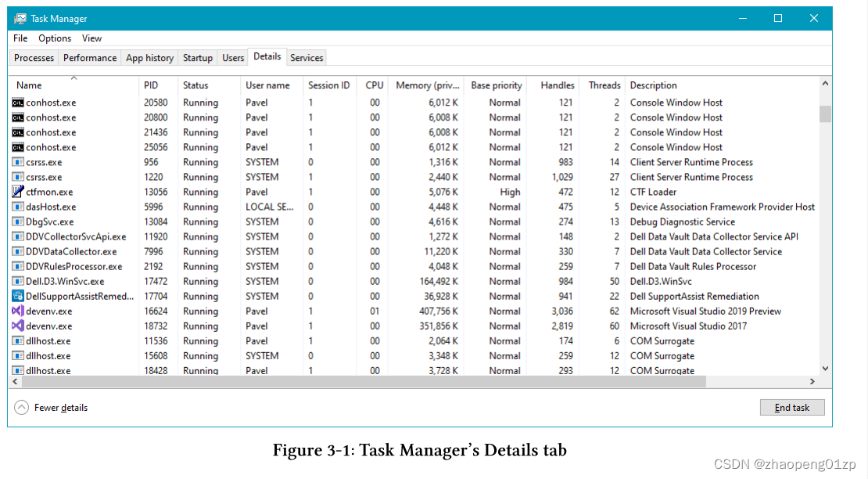Click the 3,036 handles value

pos(562,312)
